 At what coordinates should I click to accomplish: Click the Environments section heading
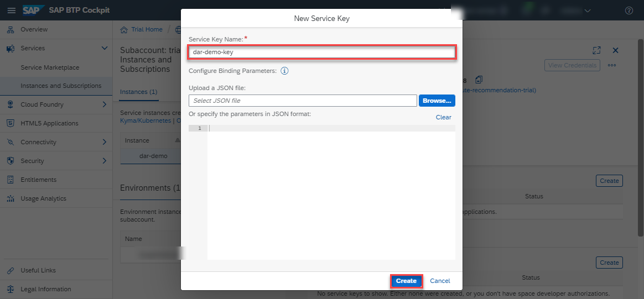pyautogui.click(x=150, y=188)
